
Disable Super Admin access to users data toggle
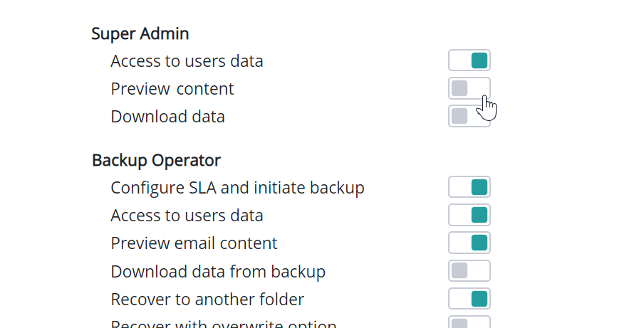point(469,60)
